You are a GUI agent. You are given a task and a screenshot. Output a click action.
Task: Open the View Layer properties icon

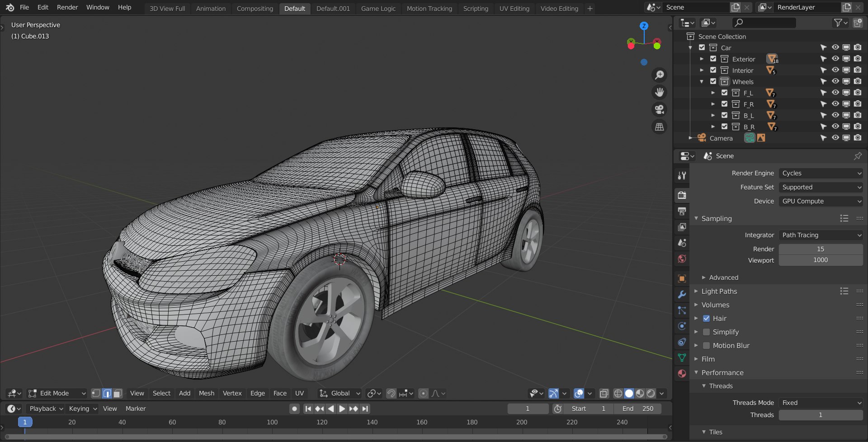point(682,227)
